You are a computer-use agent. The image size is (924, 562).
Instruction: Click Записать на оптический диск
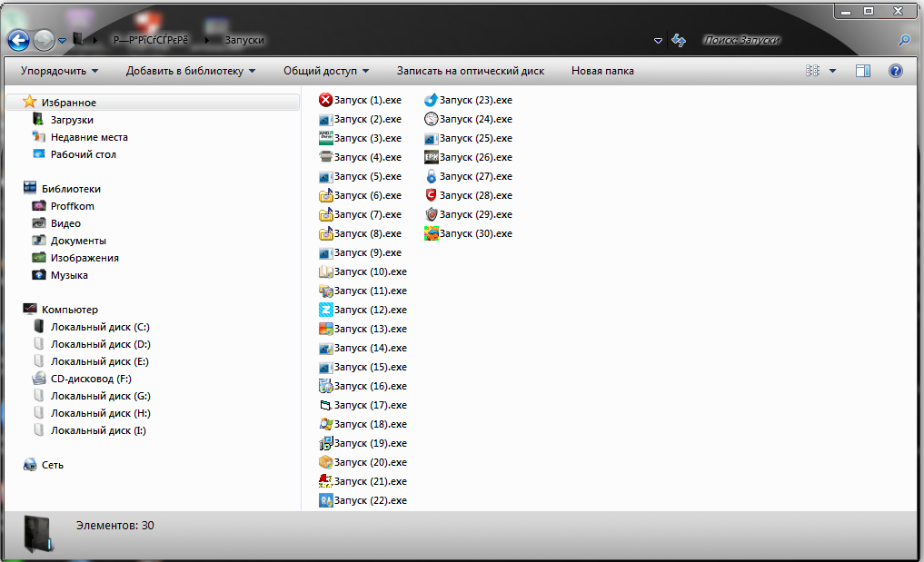tap(471, 71)
